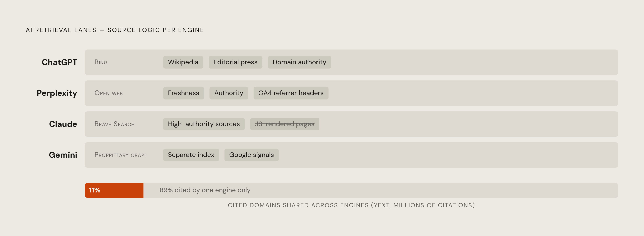Click the Open web source label
644x236 pixels.
pos(109,93)
